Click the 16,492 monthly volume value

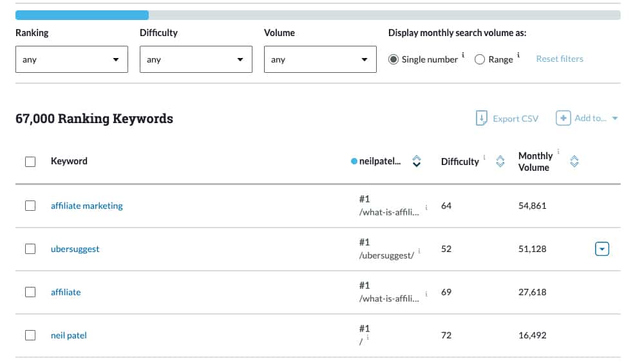[x=533, y=335]
